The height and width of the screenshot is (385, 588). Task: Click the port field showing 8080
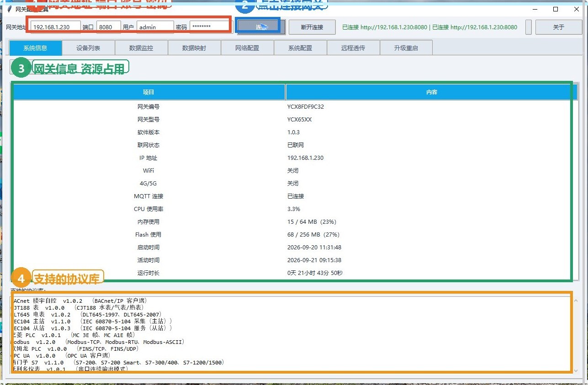[109, 27]
